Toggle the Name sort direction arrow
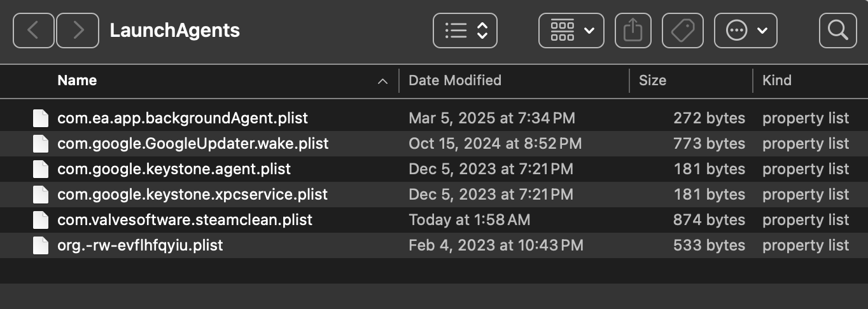 click(382, 81)
